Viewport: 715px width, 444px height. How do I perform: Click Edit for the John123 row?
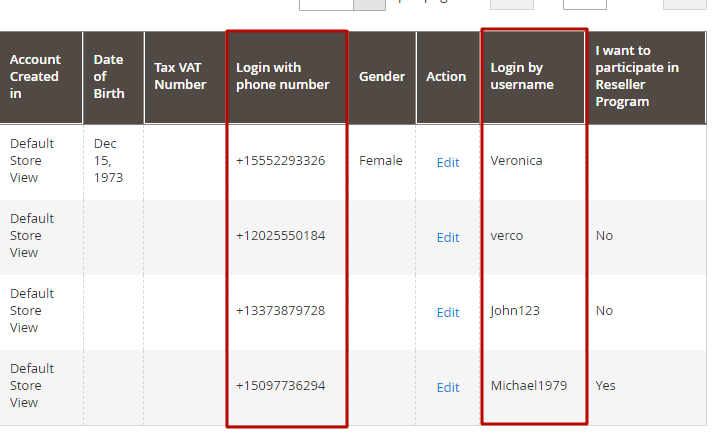pyautogui.click(x=448, y=312)
